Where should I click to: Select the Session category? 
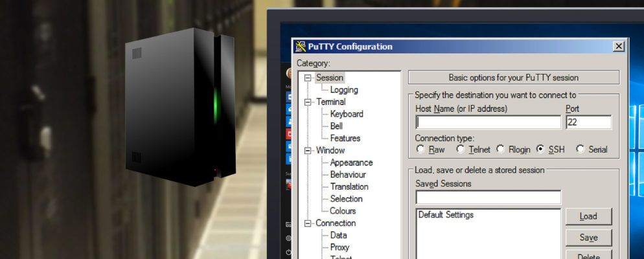pos(329,78)
